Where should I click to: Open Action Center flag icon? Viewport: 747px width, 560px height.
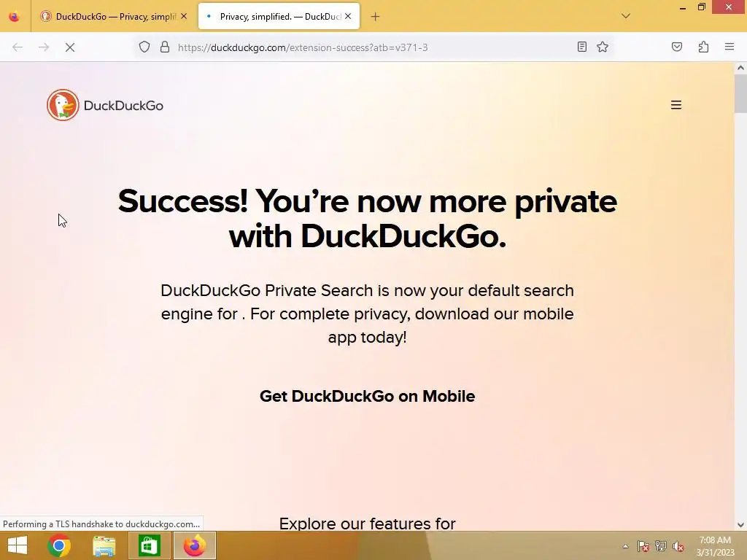click(643, 546)
